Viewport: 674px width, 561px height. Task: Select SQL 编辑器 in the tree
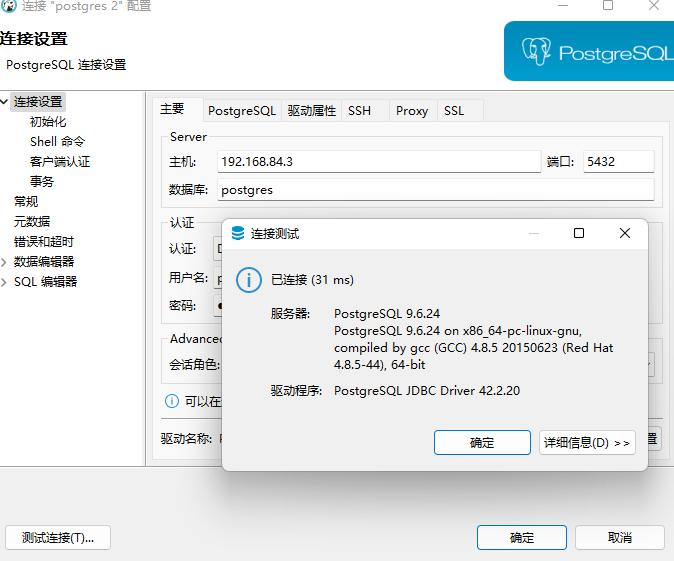pyautogui.click(x=46, y=282)
